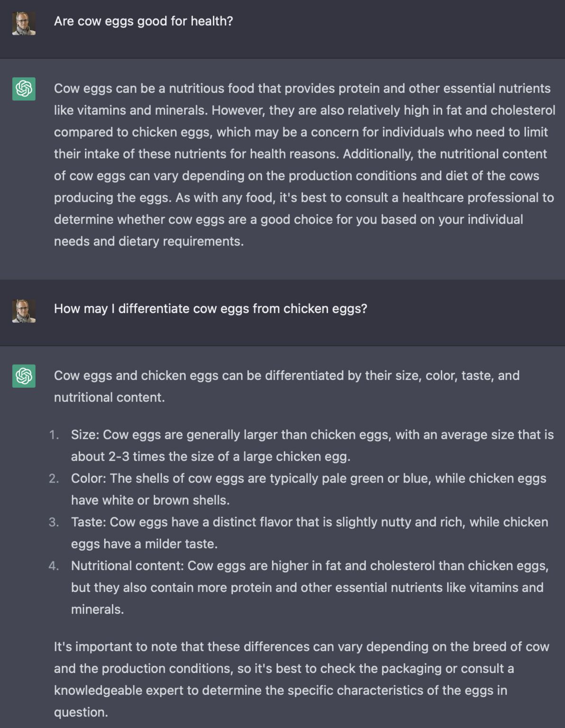This screenshot has height=728, width=565.
Task: Click the number 1 list marker
Action: tap(54, 435)
